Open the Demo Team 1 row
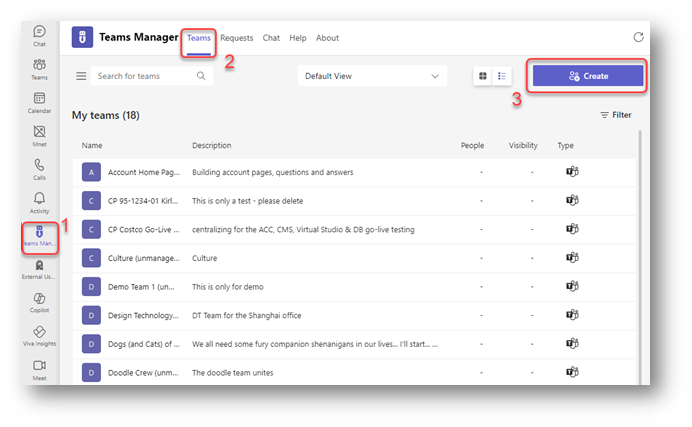 point(144,287)
